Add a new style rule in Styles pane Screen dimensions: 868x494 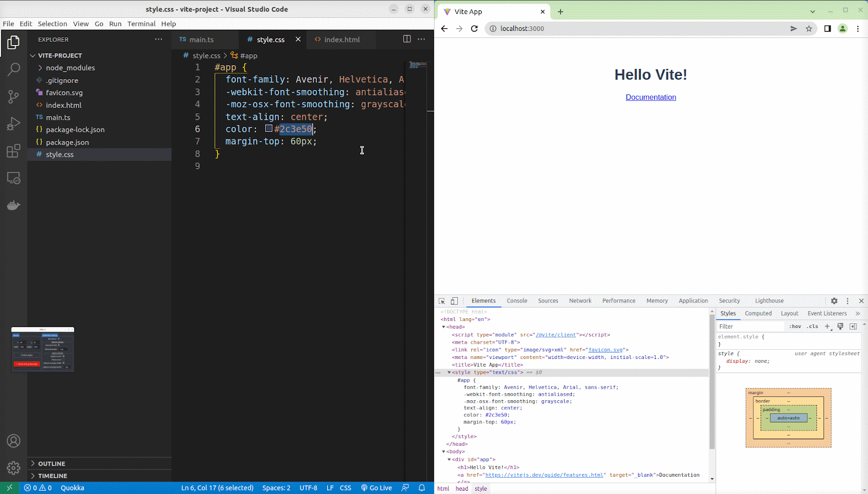click(x=827, y=326)
